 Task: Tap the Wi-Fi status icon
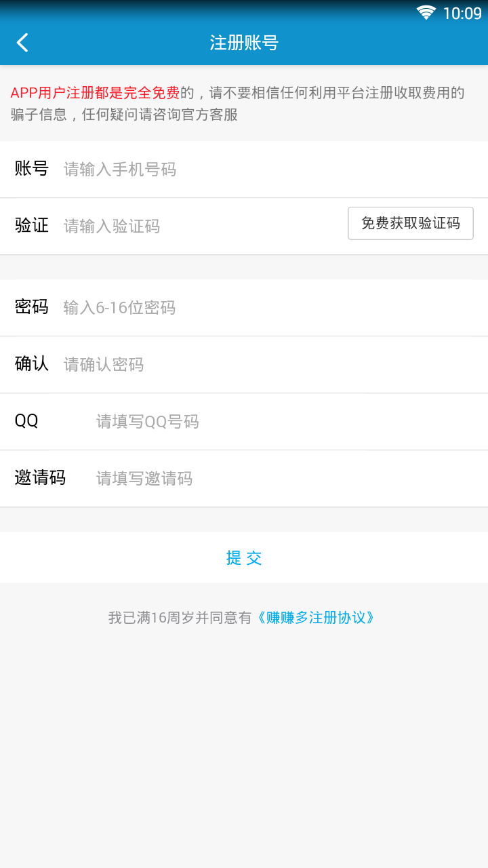[426, 13]
